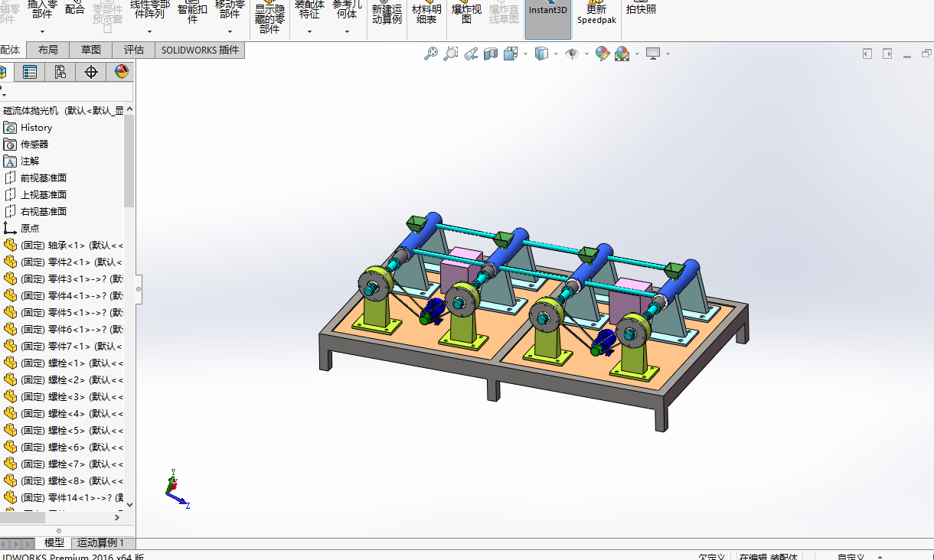Click 显示隐藏的零部件 button
This screenshot has height=560, width=934.
pyautogui.click(x=269, y=17)
